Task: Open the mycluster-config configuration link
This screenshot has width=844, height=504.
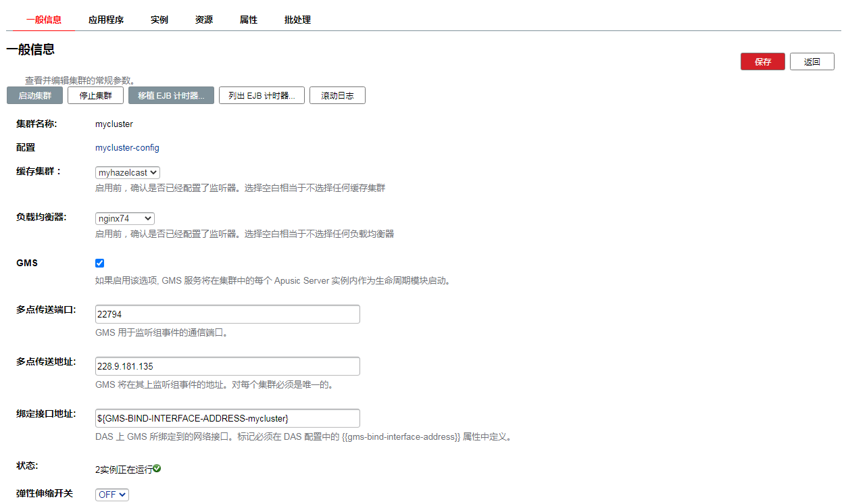Action: point(127,147)
